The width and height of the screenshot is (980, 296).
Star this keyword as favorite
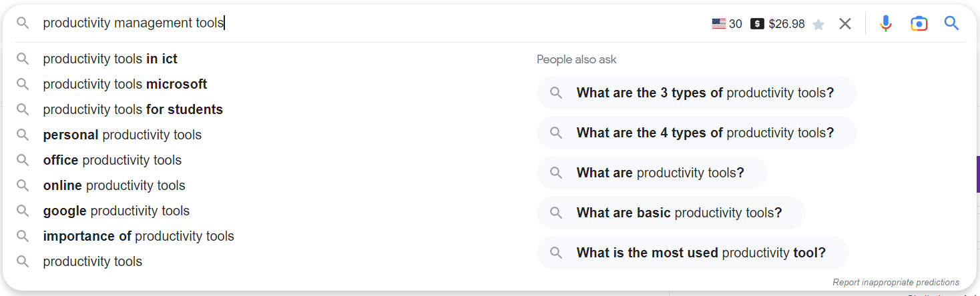[x=818, y=25]
